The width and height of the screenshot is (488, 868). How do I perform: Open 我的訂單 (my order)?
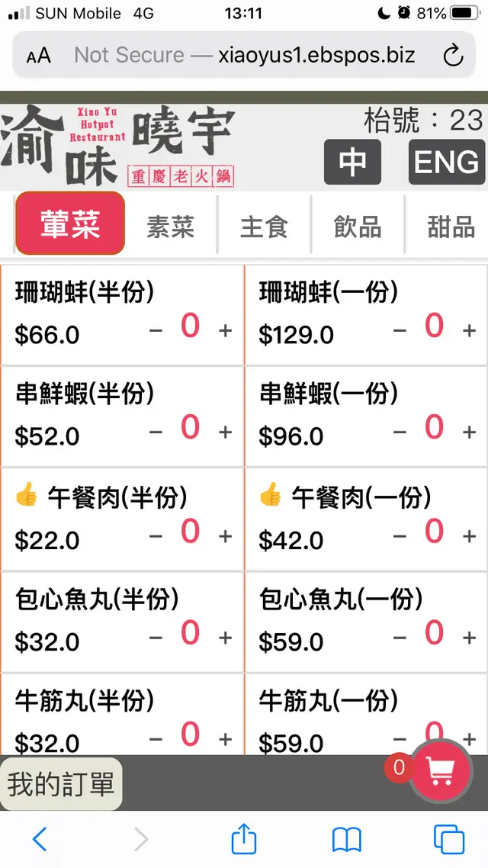pos(61,783)
